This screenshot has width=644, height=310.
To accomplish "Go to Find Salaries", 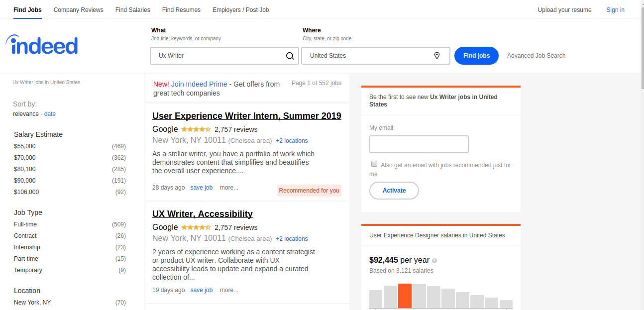I will pos(132,10).
